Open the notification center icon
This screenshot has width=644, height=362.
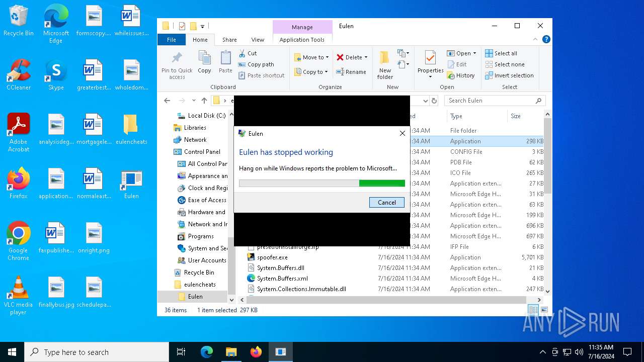point(627,352)
